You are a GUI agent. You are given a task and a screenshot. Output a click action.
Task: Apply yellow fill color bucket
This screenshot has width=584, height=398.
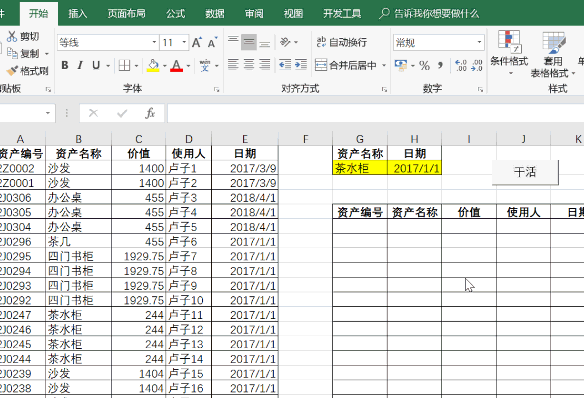153,66
